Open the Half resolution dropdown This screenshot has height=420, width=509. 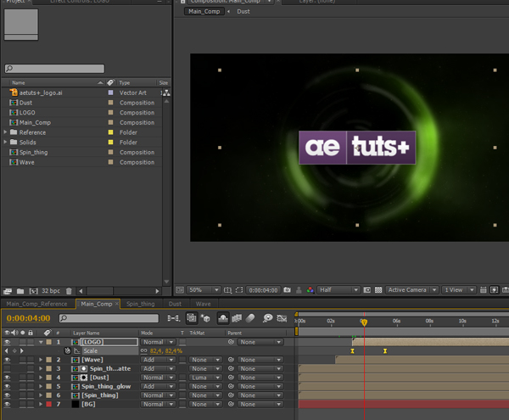[x=338, y=290]
